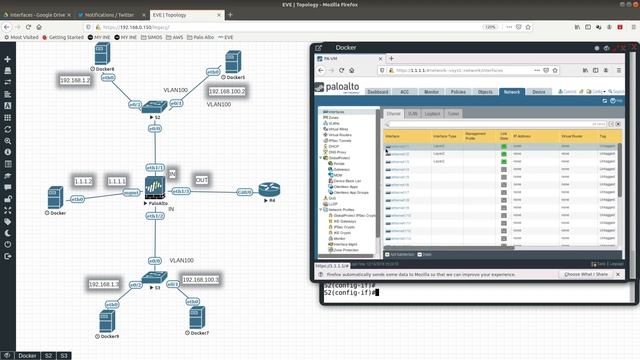Open the Policies tab in Palo Alto
The image size is (640, 360).
coord(458,92)
